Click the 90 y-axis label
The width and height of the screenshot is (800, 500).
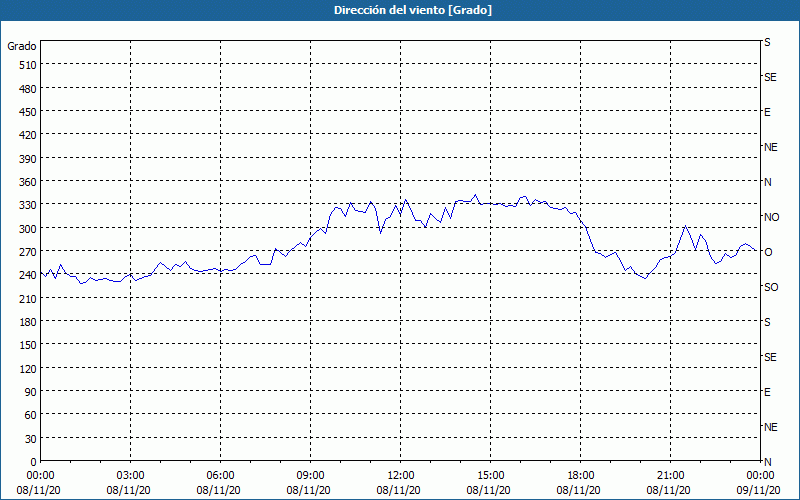click(31, 392)
